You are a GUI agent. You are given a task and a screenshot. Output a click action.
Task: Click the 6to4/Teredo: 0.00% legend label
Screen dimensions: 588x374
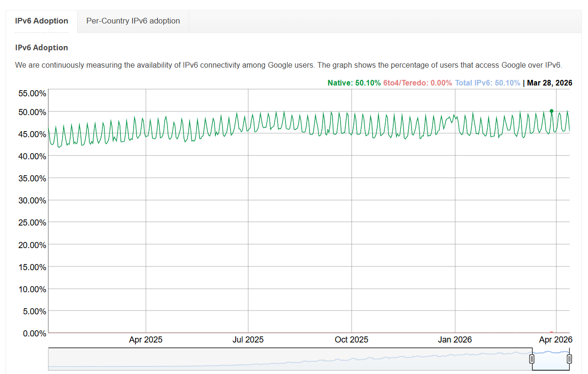click(x=417, y=83)
